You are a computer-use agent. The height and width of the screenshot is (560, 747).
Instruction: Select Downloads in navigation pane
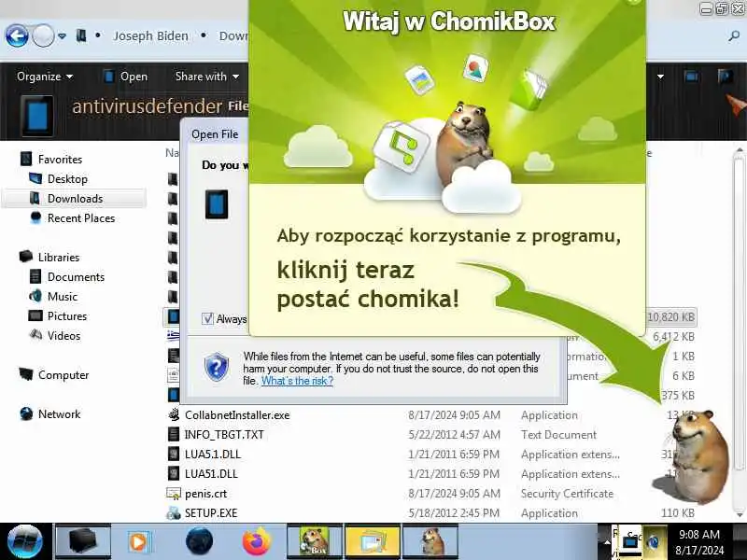click(x=75, y=199)
